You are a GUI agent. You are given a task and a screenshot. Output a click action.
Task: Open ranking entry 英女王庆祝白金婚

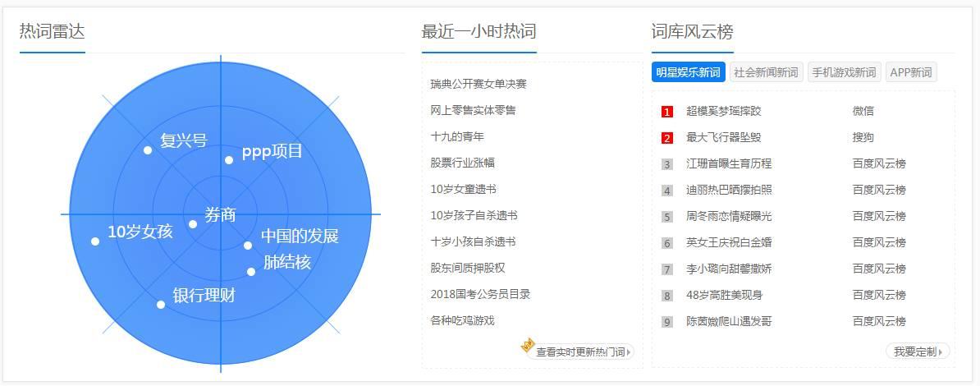coord(729,243)
